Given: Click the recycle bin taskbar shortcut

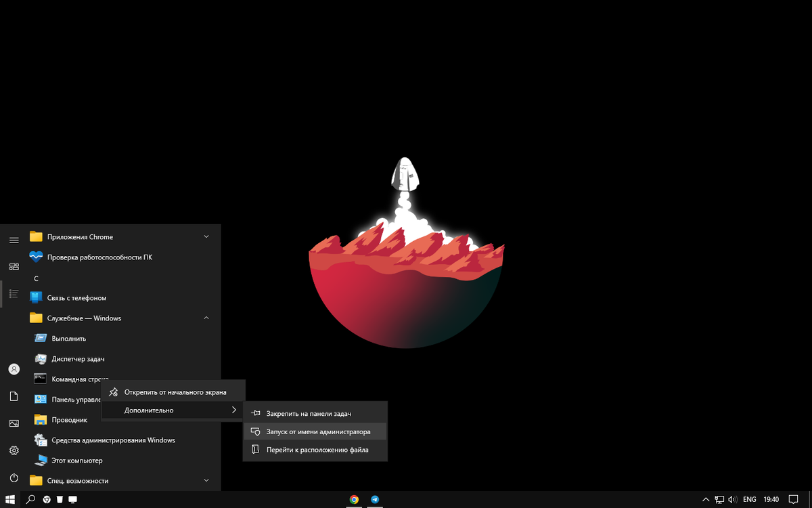Looking at the screenshot, I should point(60,499).
